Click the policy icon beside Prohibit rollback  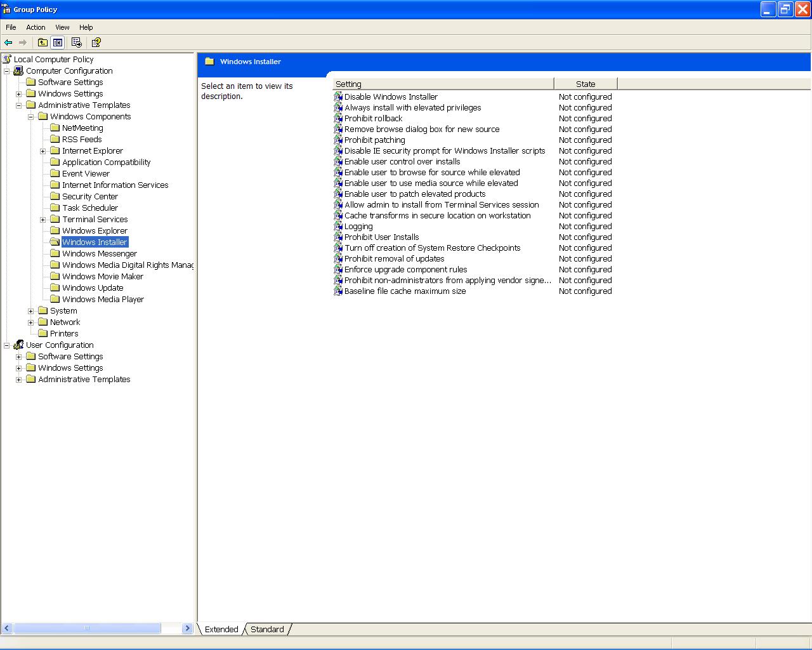pos(338,118)
